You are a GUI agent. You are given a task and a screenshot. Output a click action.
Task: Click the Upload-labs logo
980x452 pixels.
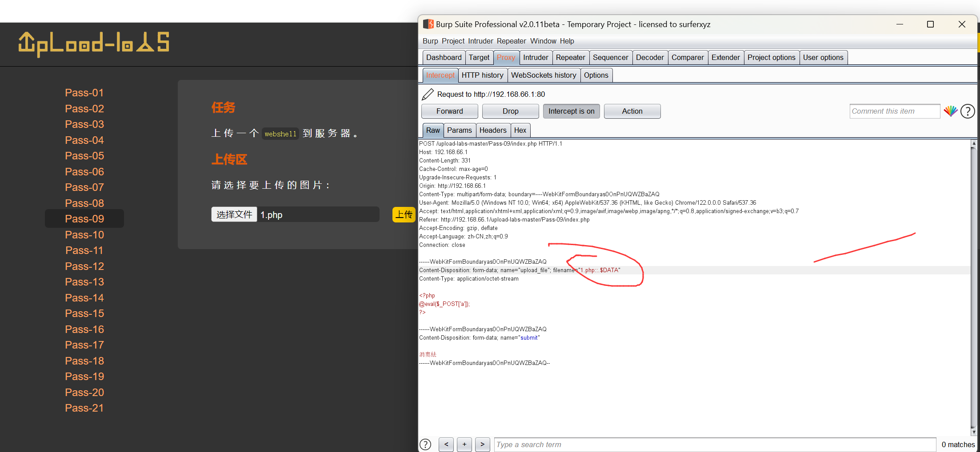94,44
